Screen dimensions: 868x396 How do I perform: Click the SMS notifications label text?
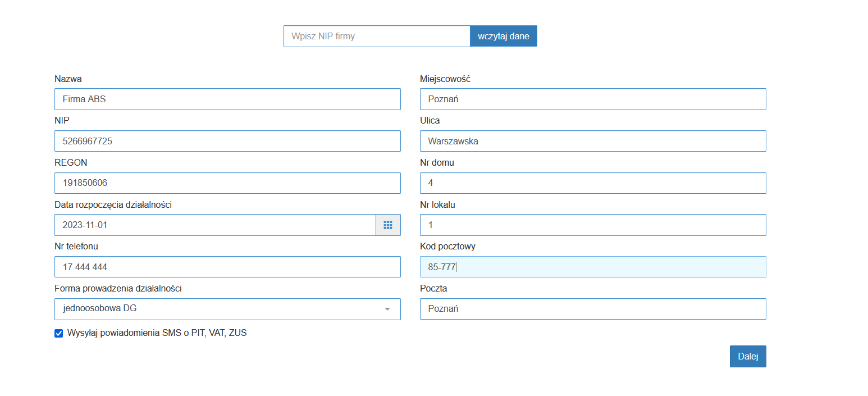click(x=157, y=333)
